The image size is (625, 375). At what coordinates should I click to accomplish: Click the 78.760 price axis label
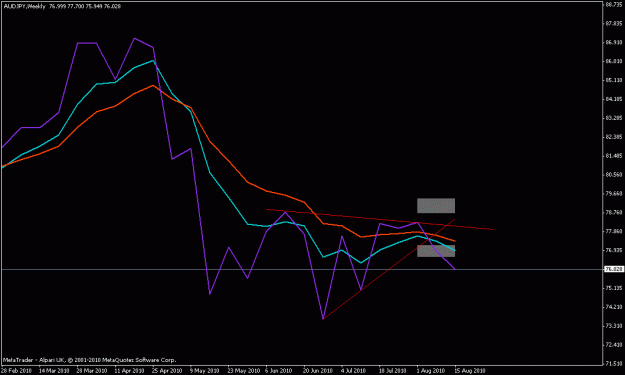point(614,212)
